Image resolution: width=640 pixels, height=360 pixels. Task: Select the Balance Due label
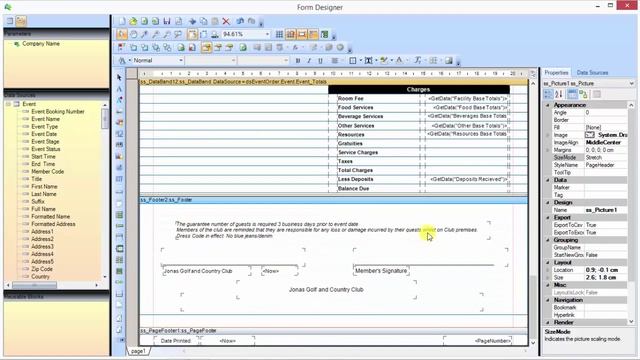click(x=353, y=189)
